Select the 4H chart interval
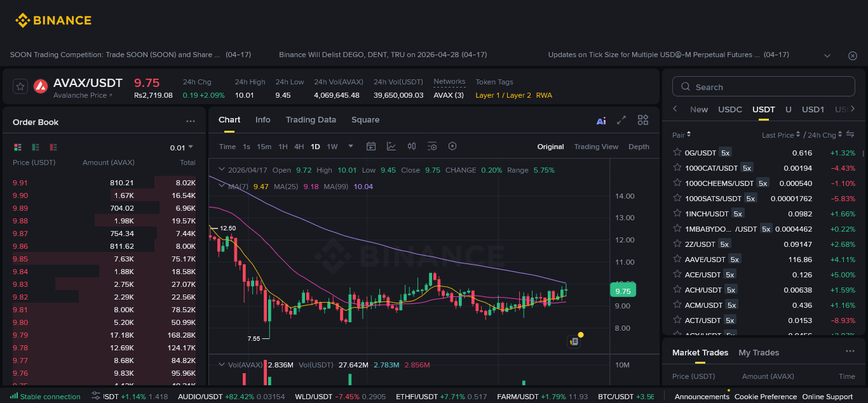The height and width of the screenshot is (403, 868). pyautogui.click(x=299, y=147)
